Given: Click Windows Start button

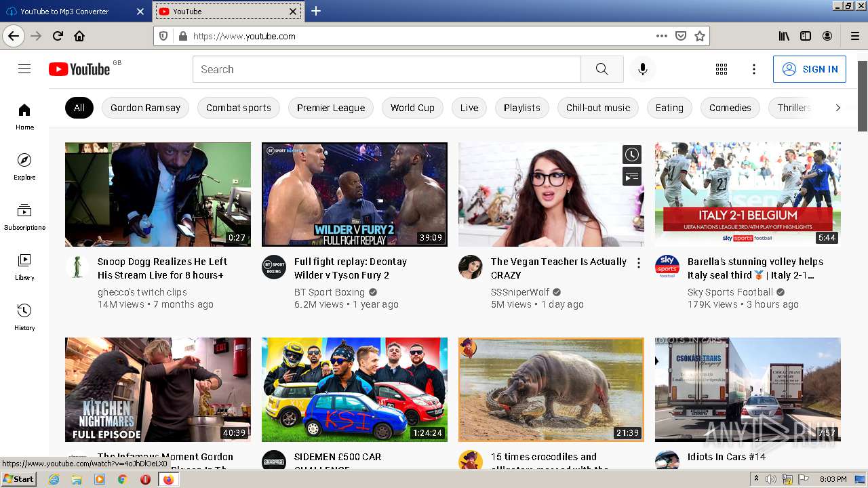Looking at the screenshot, I should tap(18, 479).
